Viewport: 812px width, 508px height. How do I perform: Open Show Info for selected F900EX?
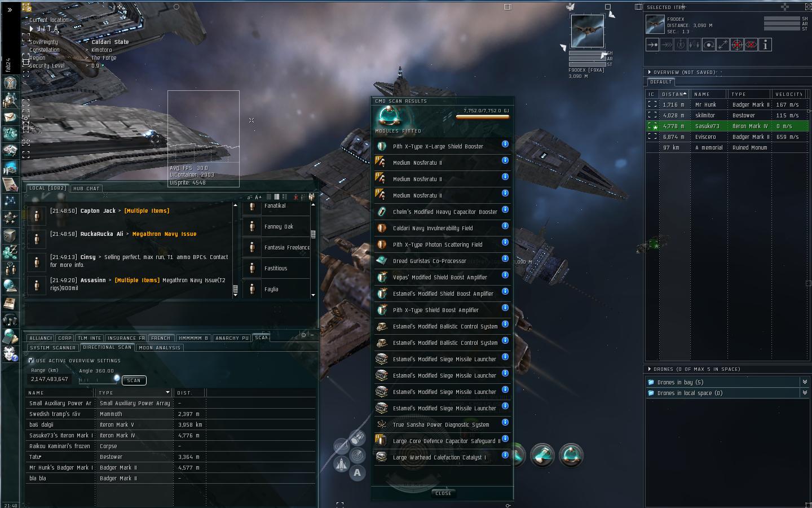765,45
